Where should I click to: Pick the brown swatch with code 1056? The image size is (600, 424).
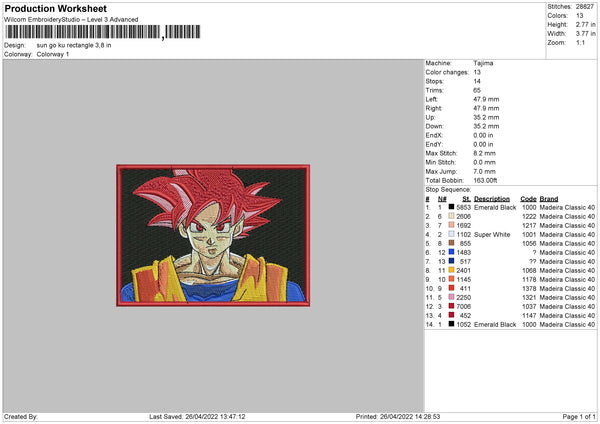(452, 243)
